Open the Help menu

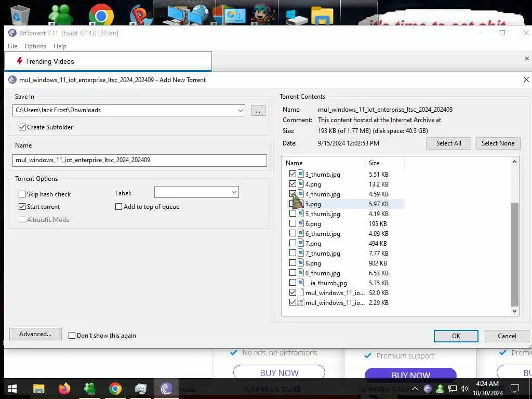coord(60,46)
